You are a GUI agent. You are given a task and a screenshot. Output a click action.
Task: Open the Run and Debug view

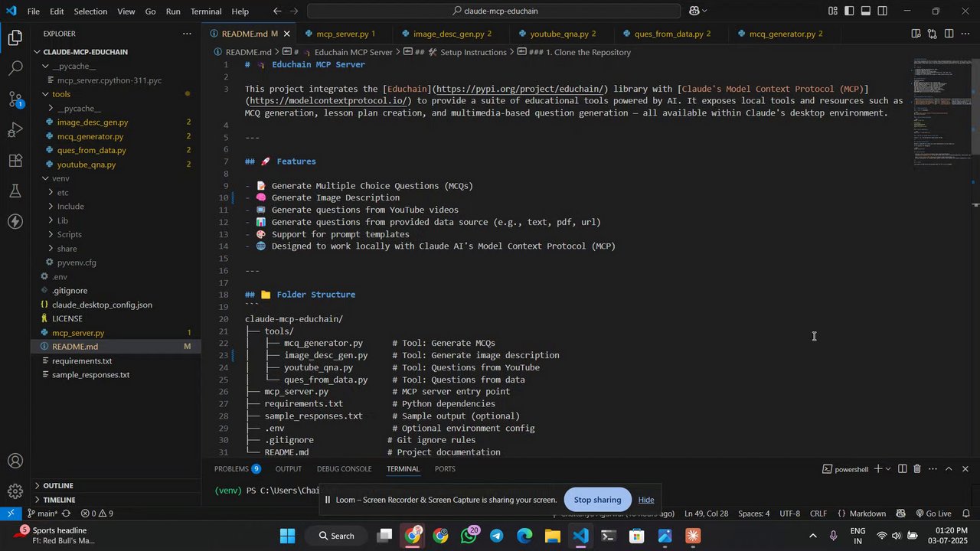tap(15, 129)
